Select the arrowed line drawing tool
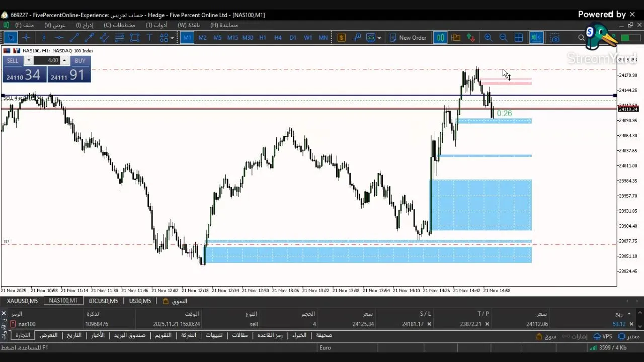The width and height of the screenshot is (644, 362). 89,38
